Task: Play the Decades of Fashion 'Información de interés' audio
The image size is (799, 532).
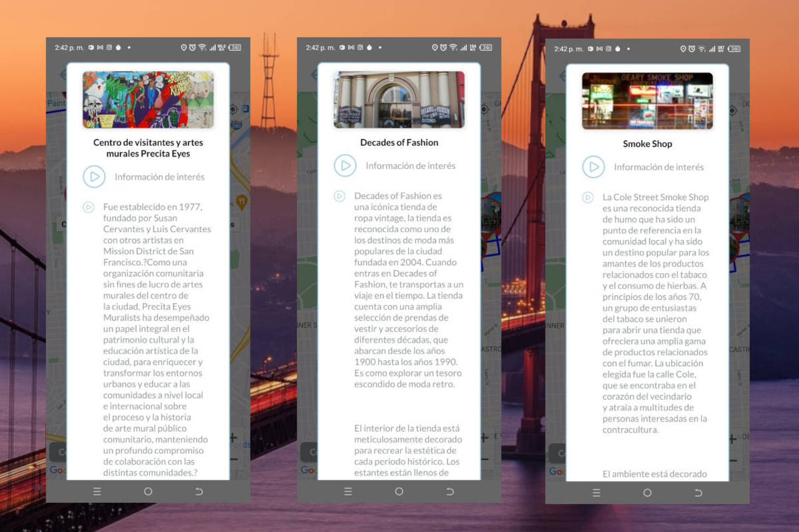Action: 345,165
